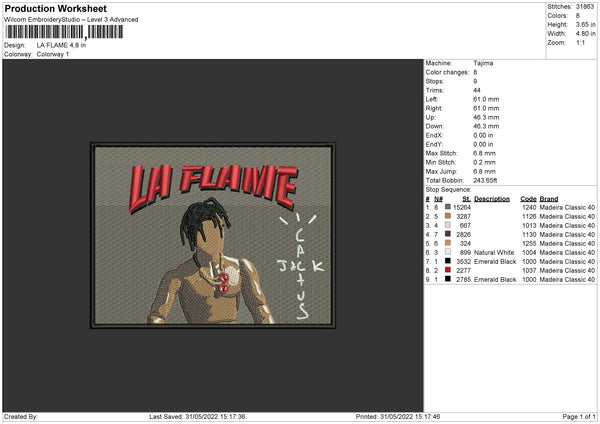Screen dimensions: 600x424
Task: Pick the red swatch for code 1037
Action: [448, 270]
